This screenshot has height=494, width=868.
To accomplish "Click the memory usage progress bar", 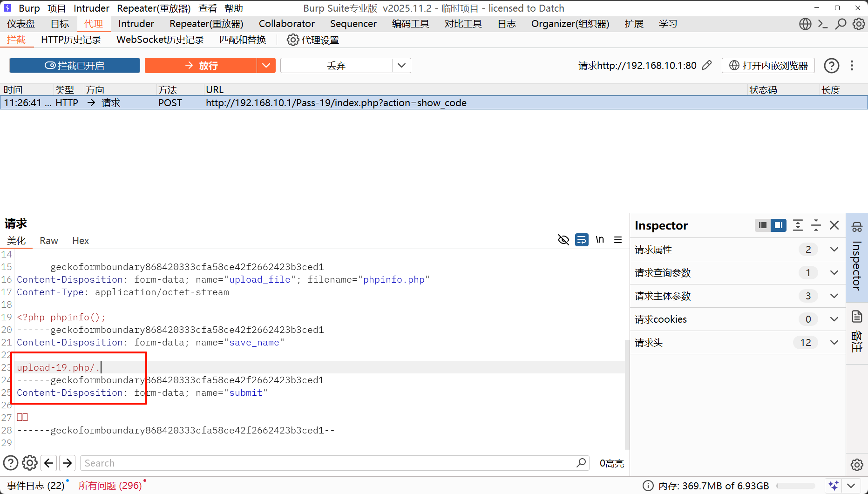I will pos(795,486).
